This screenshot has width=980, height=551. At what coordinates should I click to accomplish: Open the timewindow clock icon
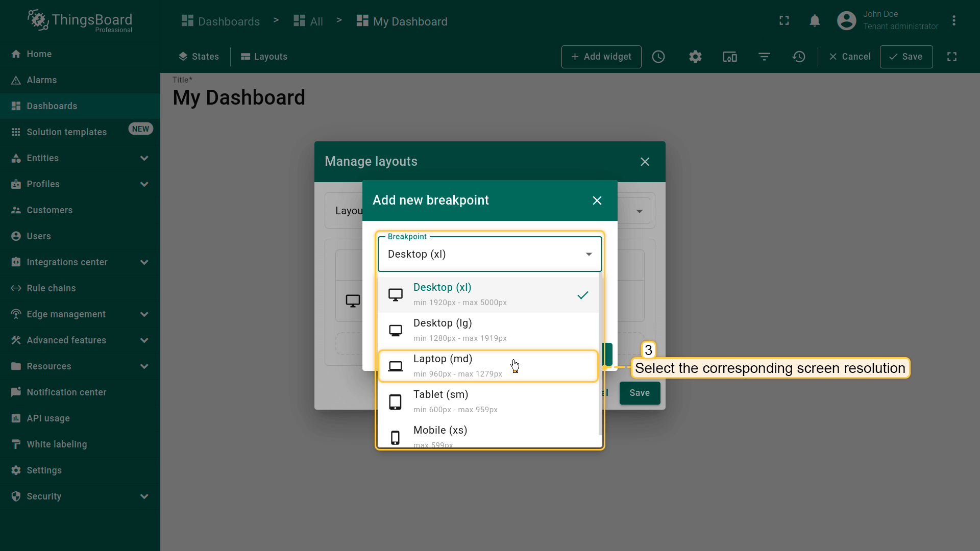(x=658, y=57)
